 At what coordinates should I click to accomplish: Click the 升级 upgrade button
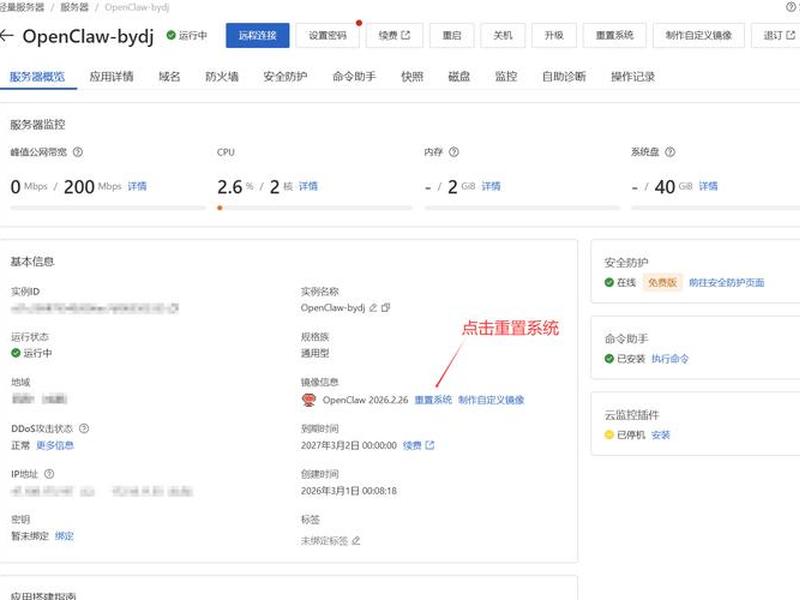(x=554, y=35)
